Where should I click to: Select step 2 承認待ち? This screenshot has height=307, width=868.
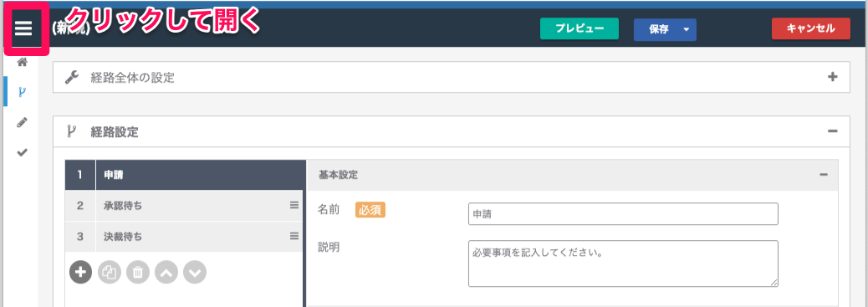tap(184, 206)
